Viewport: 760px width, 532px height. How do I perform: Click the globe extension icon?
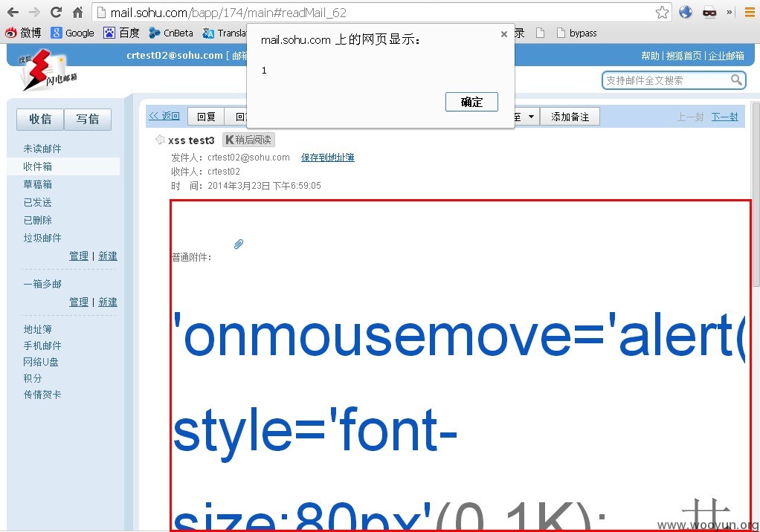pos(686,12)
